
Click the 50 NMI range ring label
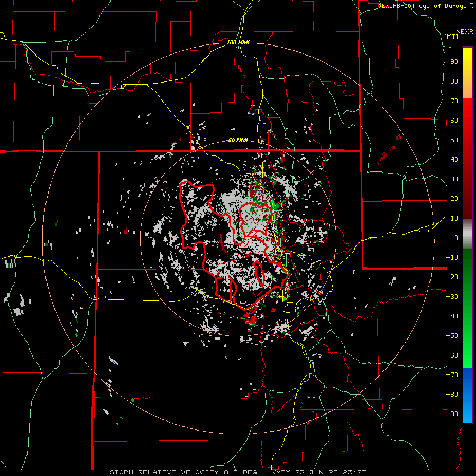tap(238, 140)
